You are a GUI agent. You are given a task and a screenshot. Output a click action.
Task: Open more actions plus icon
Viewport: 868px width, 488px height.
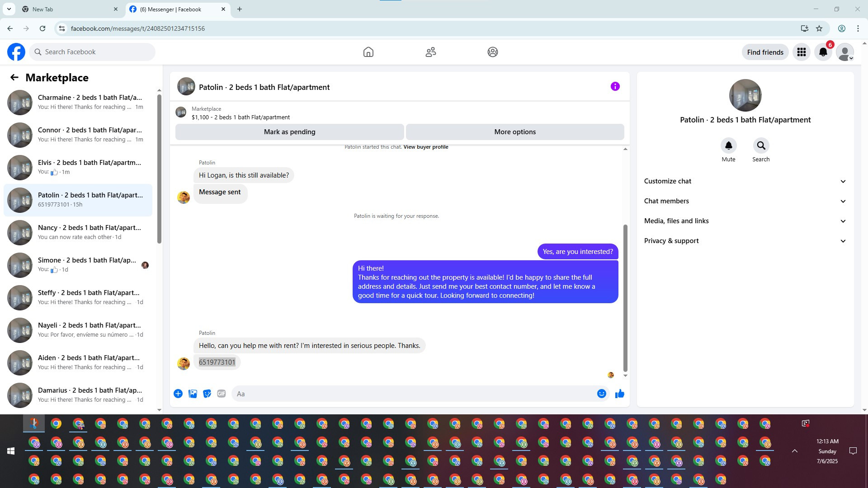[x=178, y=394]
